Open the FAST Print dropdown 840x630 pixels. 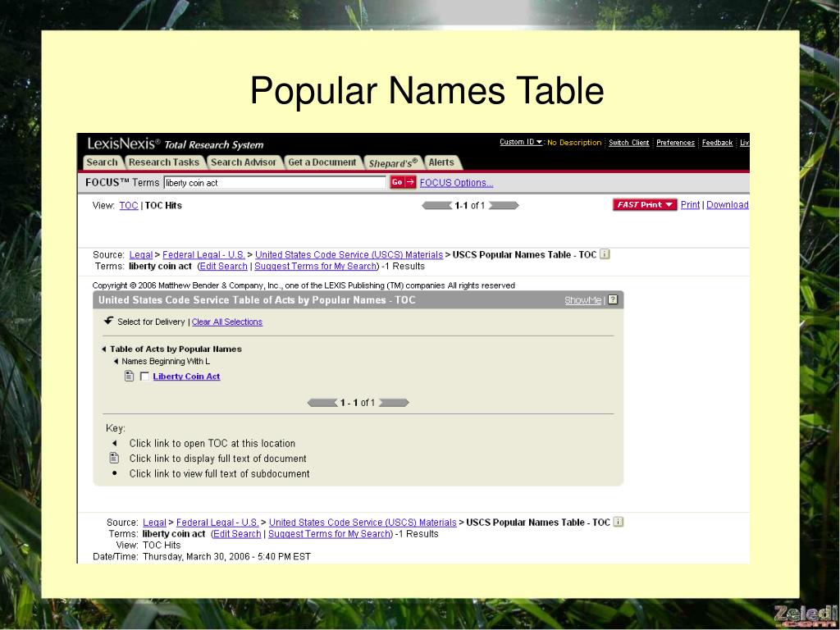point(645,204)
